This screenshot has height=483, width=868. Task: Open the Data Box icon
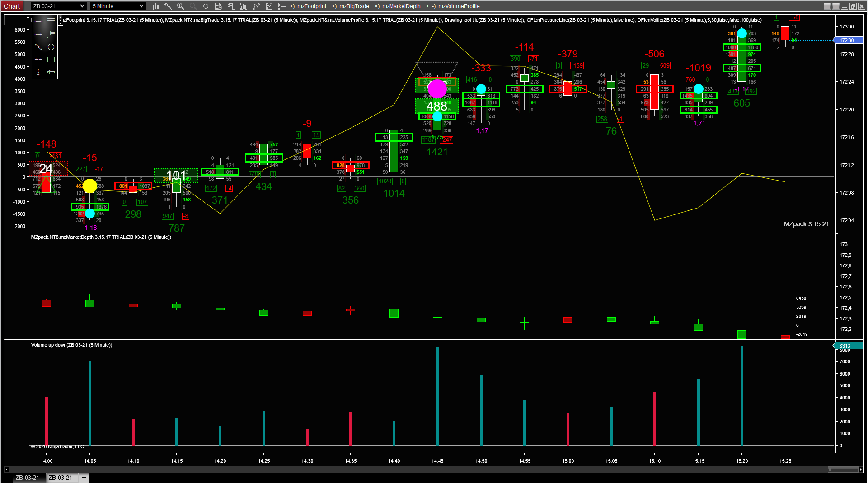coord(218,6)
